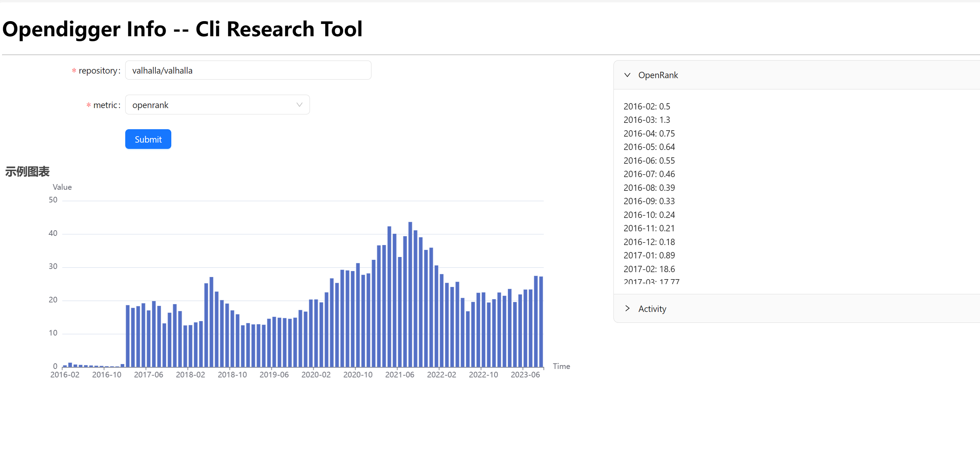Image resolution: width=980 pixels, height=464 pixels.
Task: Open the metric dropdown arrow
Action: pos(299,105)
